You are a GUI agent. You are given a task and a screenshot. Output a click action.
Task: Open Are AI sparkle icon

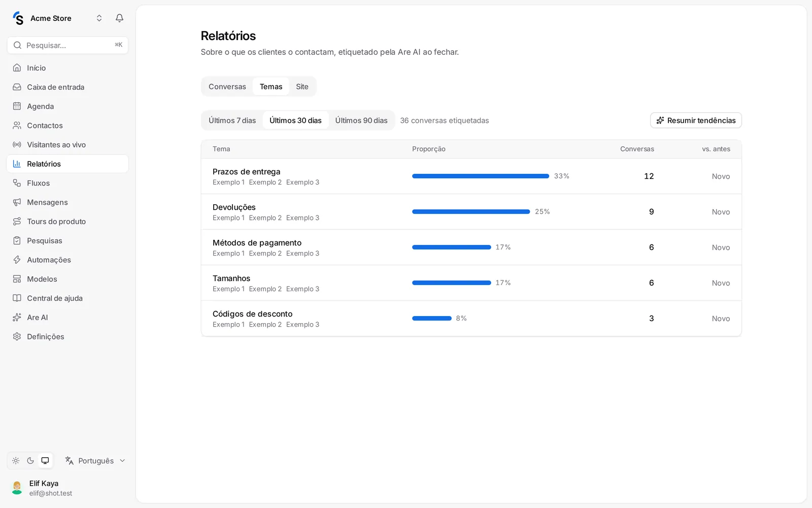[x=17, y=317]
